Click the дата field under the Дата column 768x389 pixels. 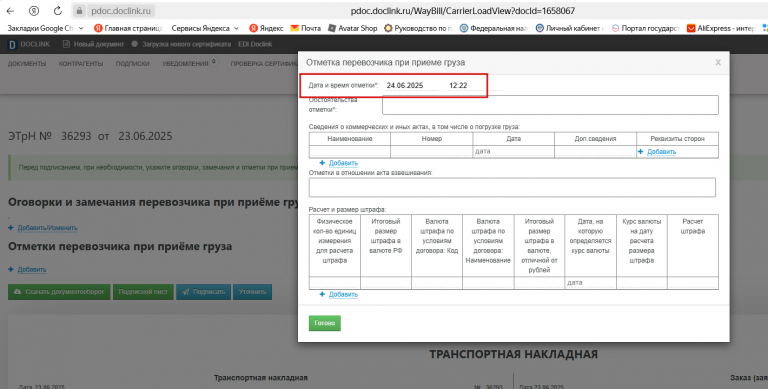tap(513, 151)
